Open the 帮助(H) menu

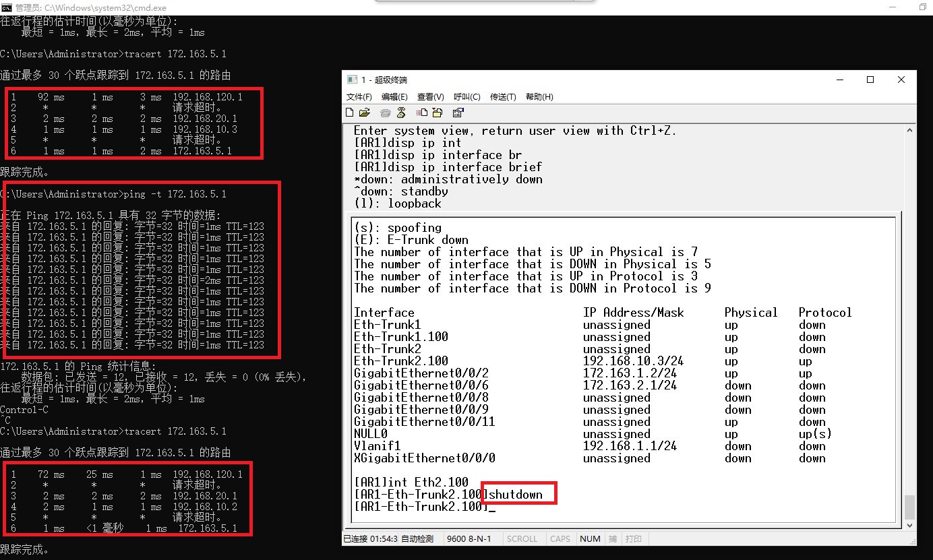pyautogui.click(x=539, y=97)
